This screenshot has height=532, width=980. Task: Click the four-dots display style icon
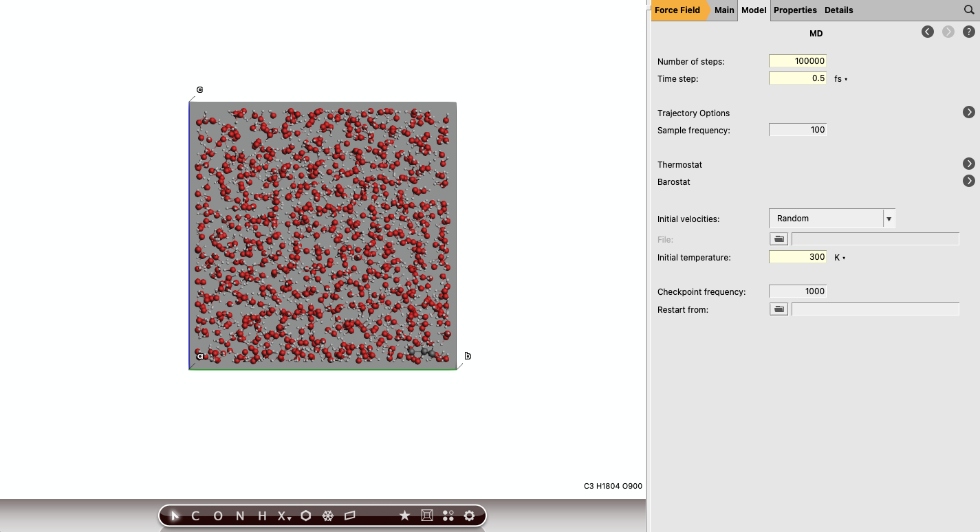(448, 516)
